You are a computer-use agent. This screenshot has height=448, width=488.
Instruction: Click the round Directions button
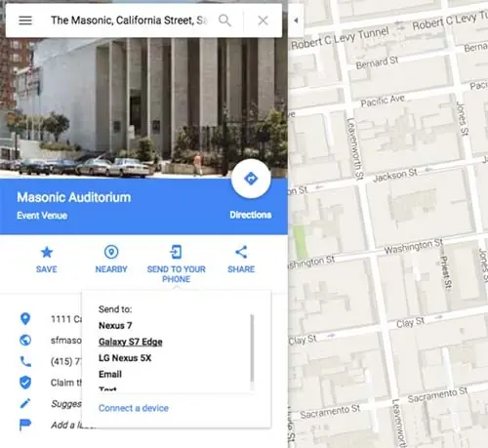(x=251, y=179)
